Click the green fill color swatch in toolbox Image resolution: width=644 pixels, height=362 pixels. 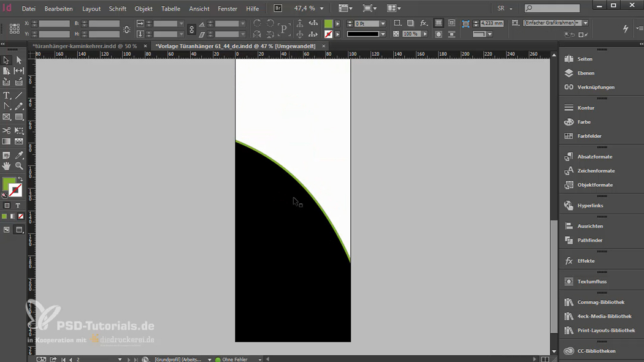click(x=8, y=183)
